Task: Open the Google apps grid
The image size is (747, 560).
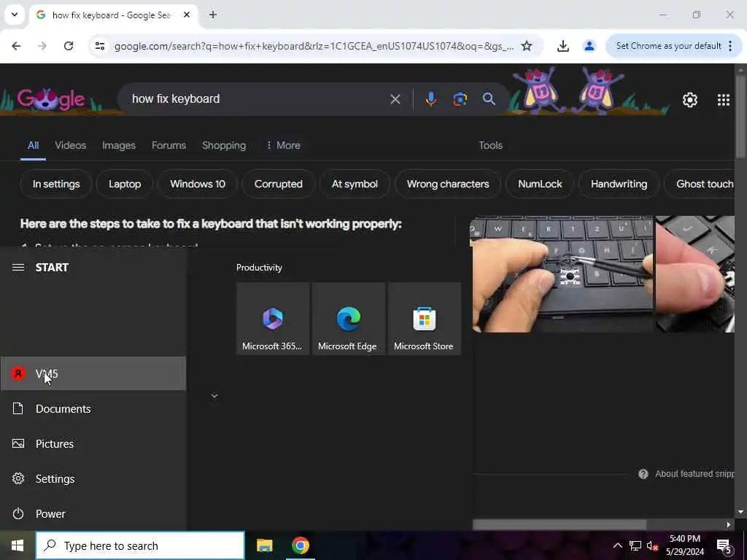Action: (x=723, y=99)
